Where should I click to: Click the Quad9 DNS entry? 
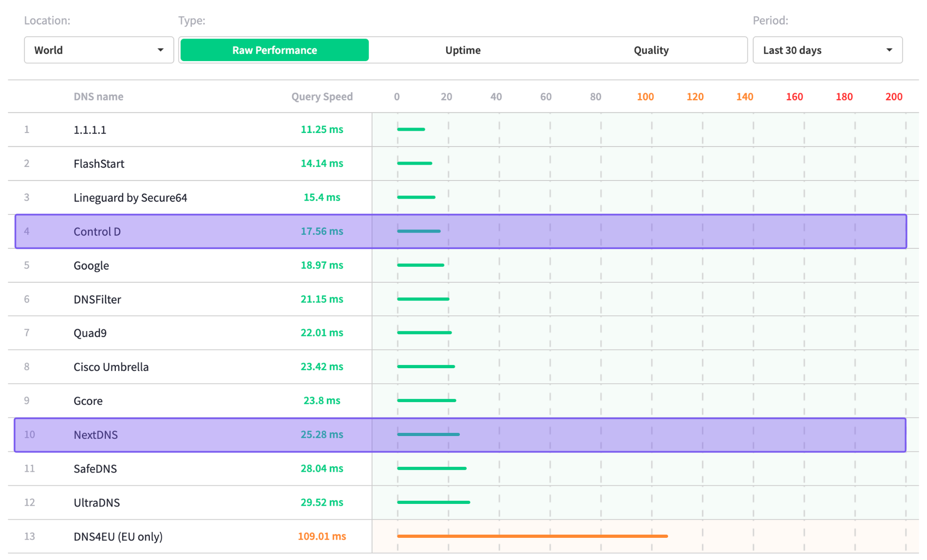click(90, 333)
